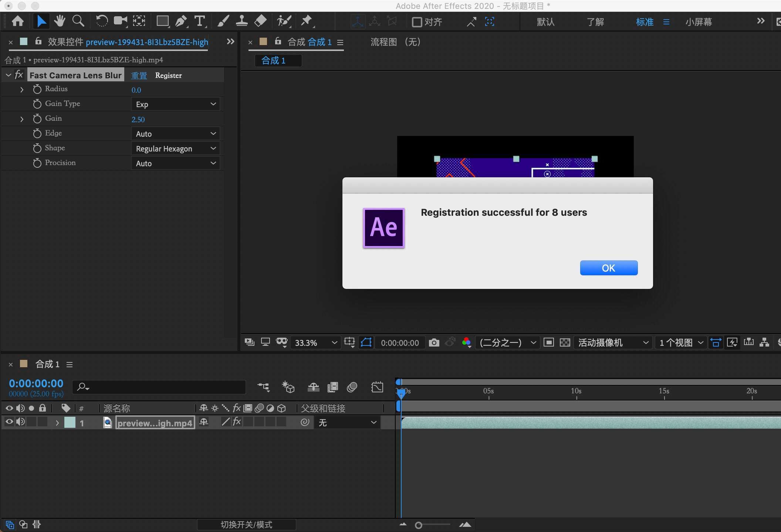Switch to 了解 workspace
Viewport: 781px width, 532px height.
595,22
